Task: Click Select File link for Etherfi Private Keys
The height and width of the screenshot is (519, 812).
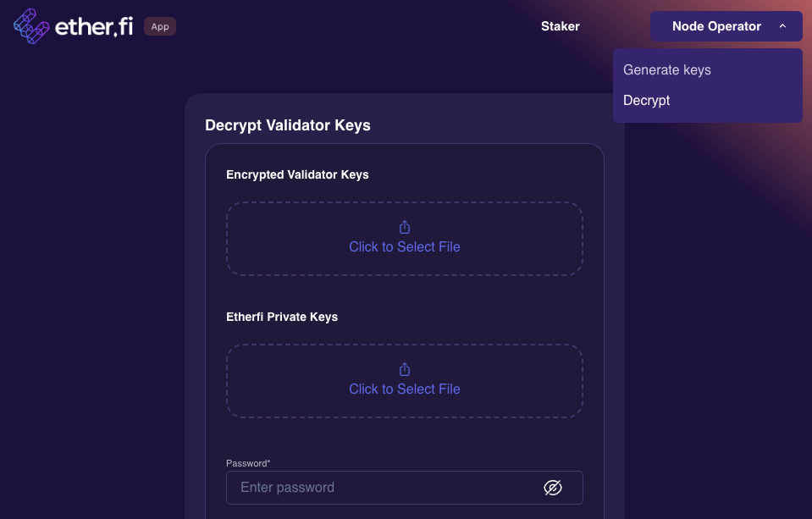Action: click(405, 389)
